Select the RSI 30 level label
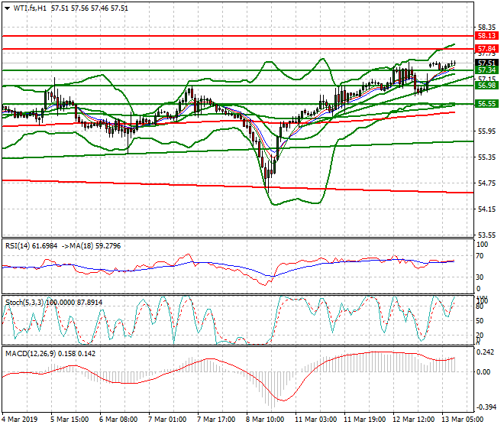Viewport: 504px width, 428px height. click(x=480, y=277)
